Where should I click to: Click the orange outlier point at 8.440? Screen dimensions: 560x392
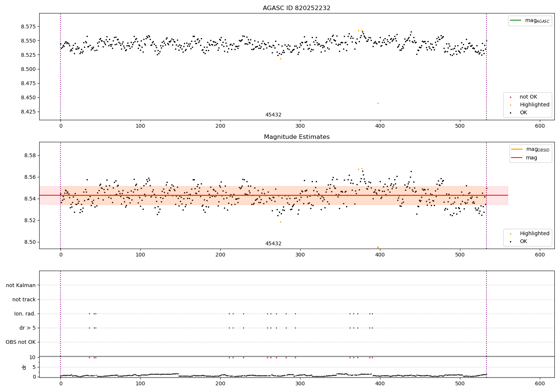(x=378, y=103)
